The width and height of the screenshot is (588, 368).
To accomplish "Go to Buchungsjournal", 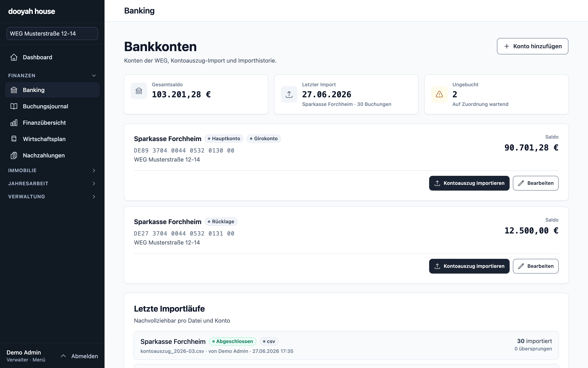I will click(52, 106).
